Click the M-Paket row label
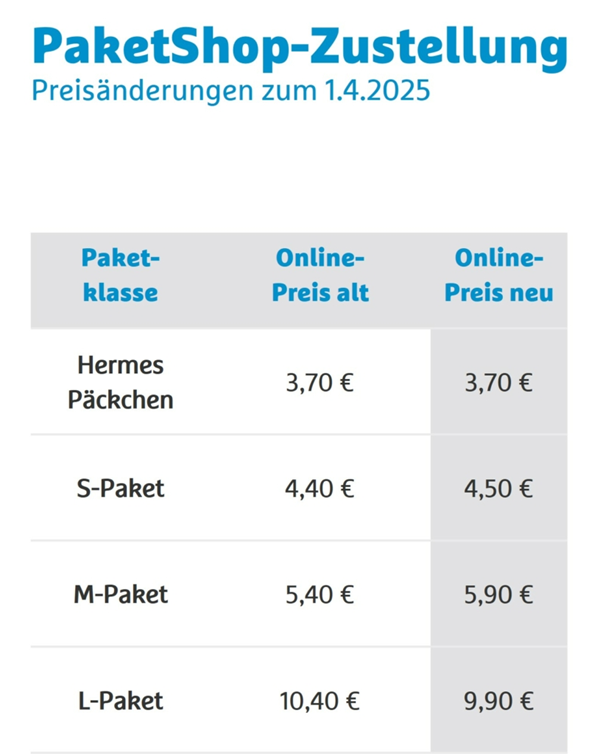600x754 pixels. point(120,595)
